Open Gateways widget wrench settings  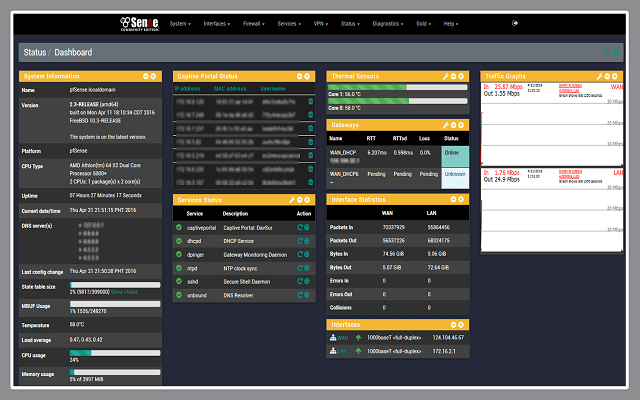click(x=446, y=127)
